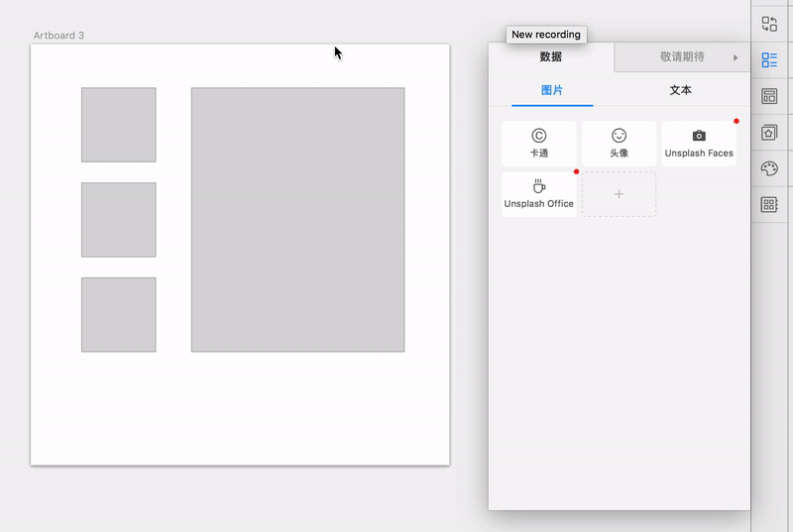Choose the Unsplash Office coffee card

click(x=539, y=194)
